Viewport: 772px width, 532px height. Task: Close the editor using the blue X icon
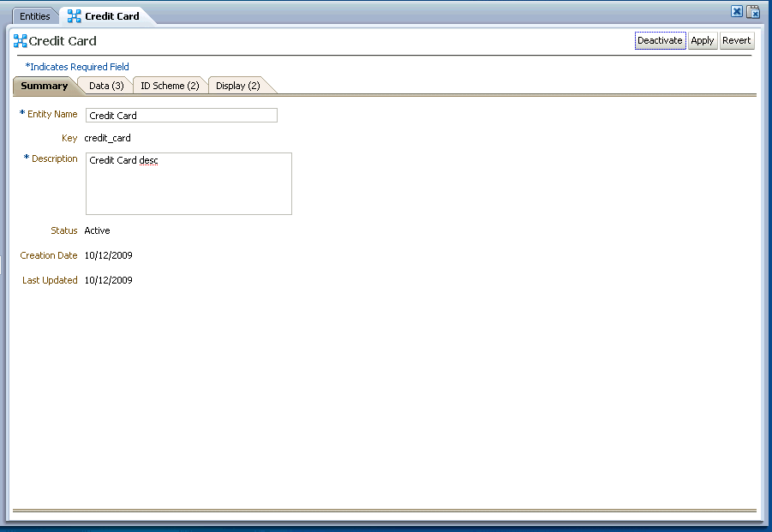click(737, 11)
